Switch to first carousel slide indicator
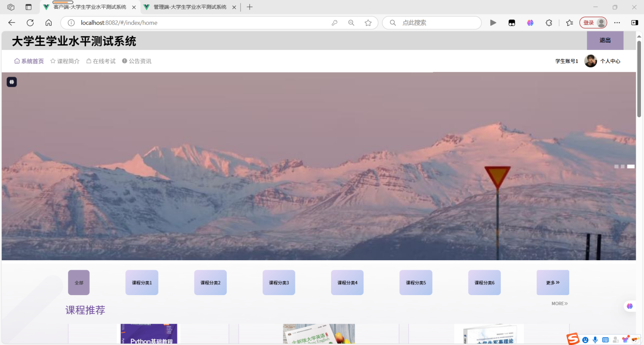Image resolution: width=644 pixels, height=345 pixels. coord(616,167)
